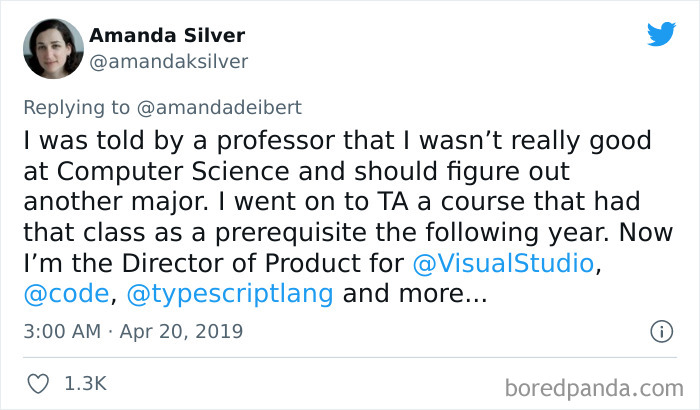Image resolution: width=700 pixels, height=410 pixels.
Task: Click the Amanda Silver display name
Action: [167, 36]
